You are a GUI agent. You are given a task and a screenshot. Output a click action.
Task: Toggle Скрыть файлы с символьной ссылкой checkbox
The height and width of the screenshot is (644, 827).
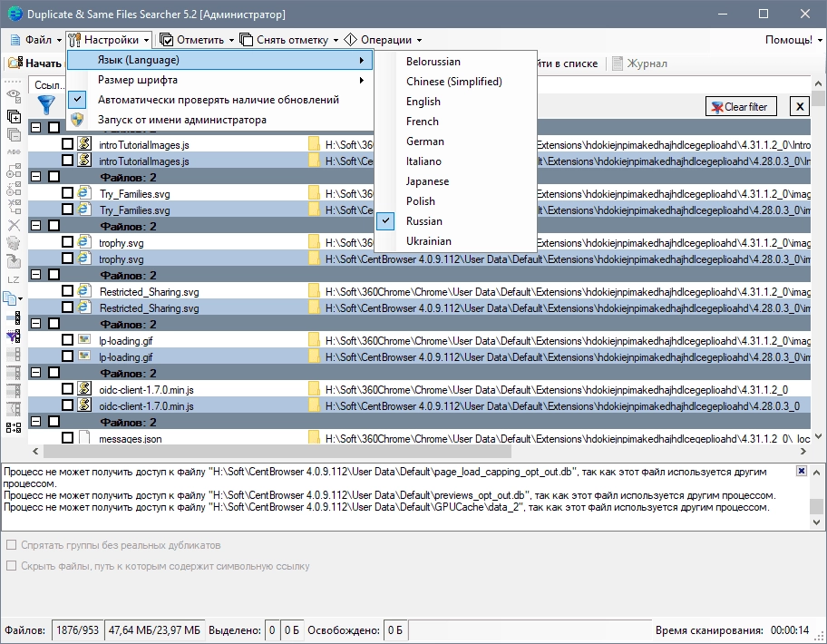point(11,566)
